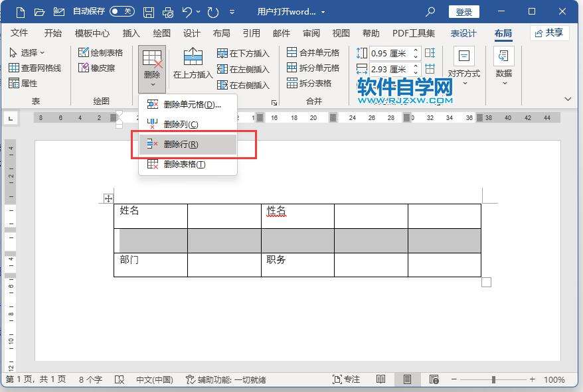
Task: Open search with the magnifier icon
Action: (x=430, y=12)
